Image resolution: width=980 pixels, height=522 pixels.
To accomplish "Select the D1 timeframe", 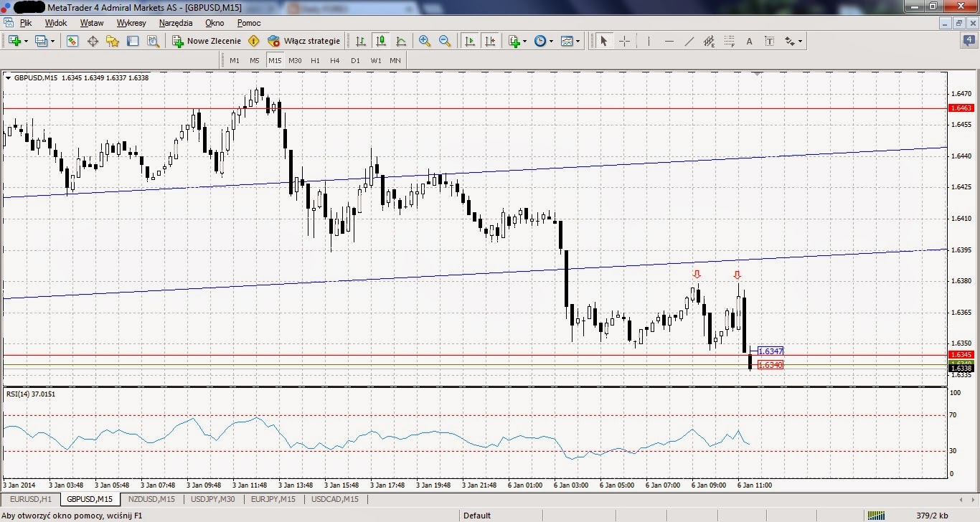I will 355,60.
